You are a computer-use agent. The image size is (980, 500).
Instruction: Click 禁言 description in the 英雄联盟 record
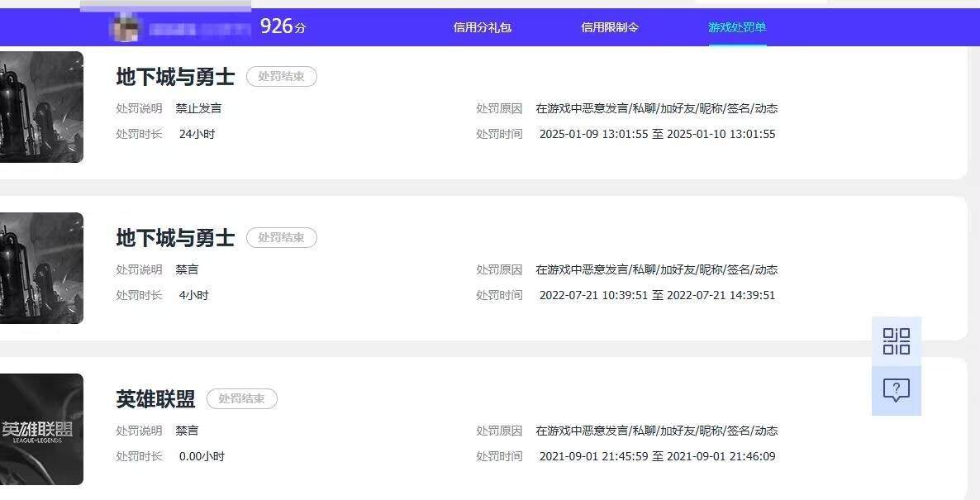pyautogui.click(x=187, y=431)
